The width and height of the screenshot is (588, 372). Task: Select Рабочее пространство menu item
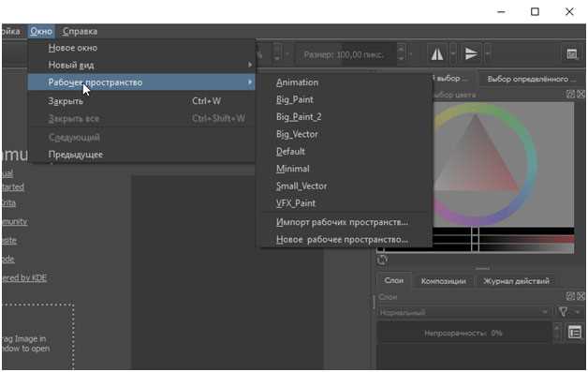tap(141, 82)
